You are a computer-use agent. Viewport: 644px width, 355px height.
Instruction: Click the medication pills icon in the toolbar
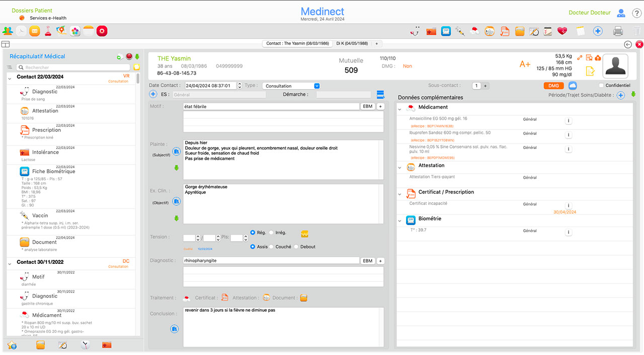coord(475,31)
